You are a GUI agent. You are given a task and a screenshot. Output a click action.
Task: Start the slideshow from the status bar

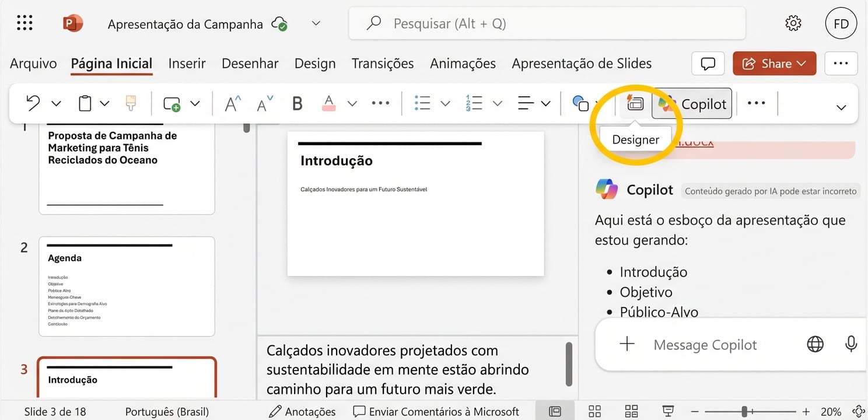pos(667,411)
